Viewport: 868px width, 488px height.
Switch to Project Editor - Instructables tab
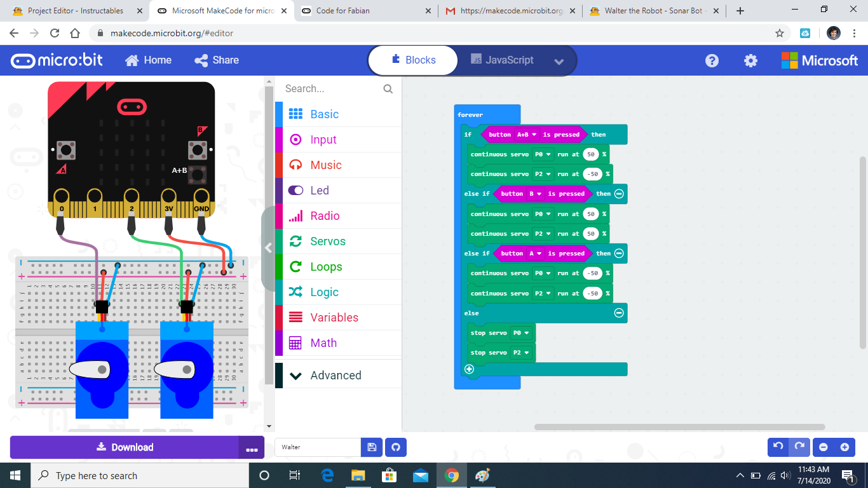(x=75, y=11)
